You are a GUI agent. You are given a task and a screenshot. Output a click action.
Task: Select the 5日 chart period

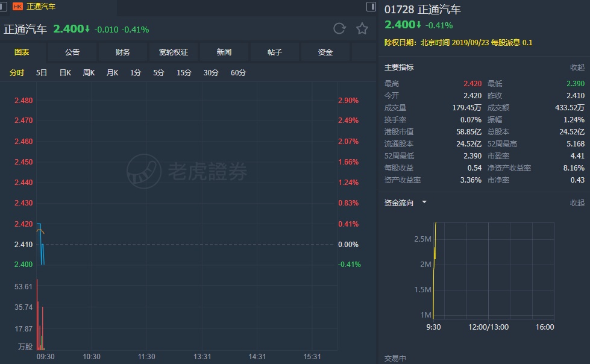click(x=42, y=73)
